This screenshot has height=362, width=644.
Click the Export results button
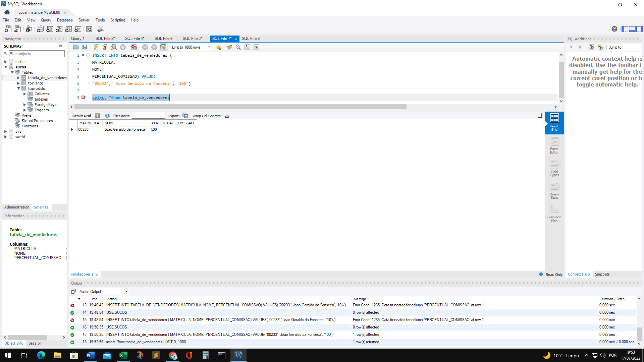(185, 115)
